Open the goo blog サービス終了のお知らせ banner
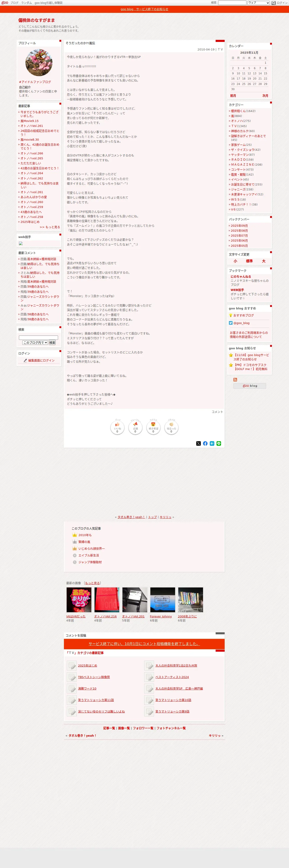289x868 pixels. 144,9
